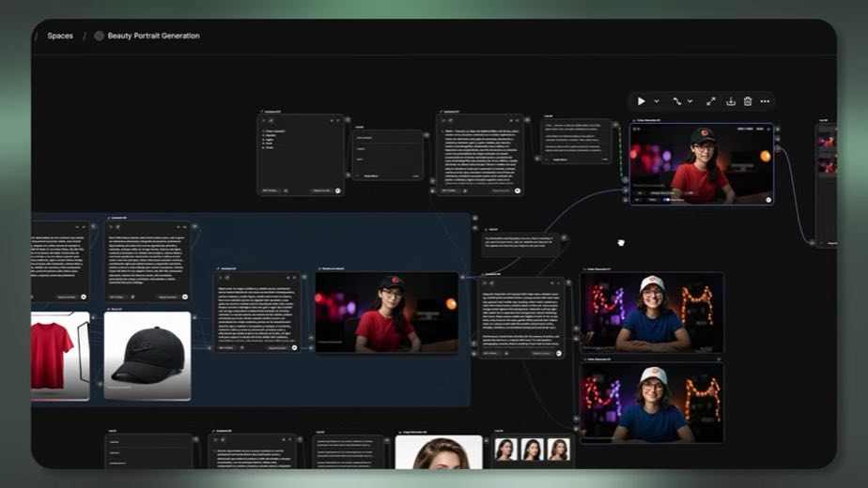
Task: Click output port of top long-text assistant node
Action: point(527,119)
